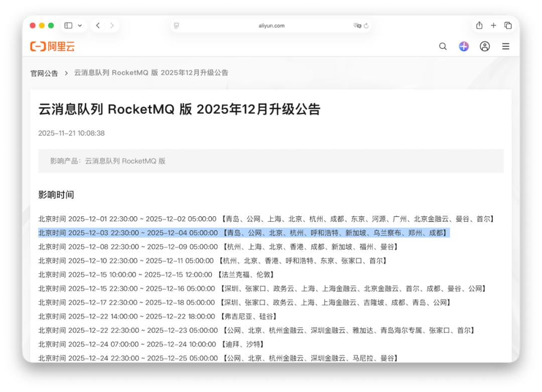Click the gradient plus icon in header
Screen dimensions: 542x392
464,46
